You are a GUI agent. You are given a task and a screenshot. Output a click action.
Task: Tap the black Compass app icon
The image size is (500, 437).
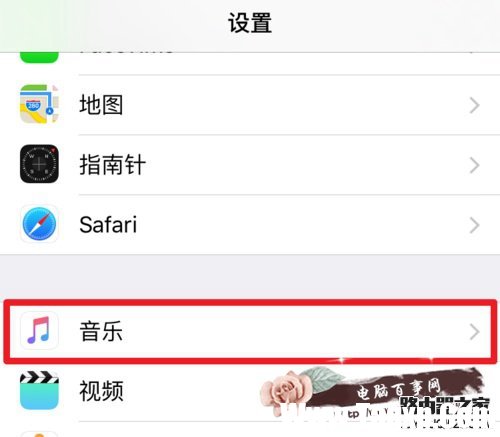pos(39,164)
